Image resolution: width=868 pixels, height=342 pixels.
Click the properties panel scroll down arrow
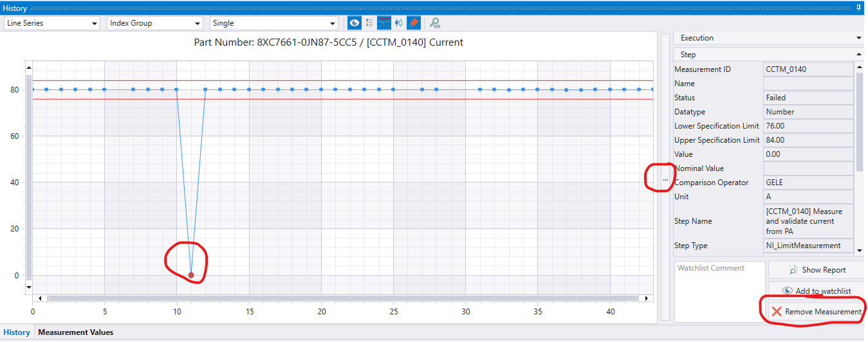click(x=859, y=250)
